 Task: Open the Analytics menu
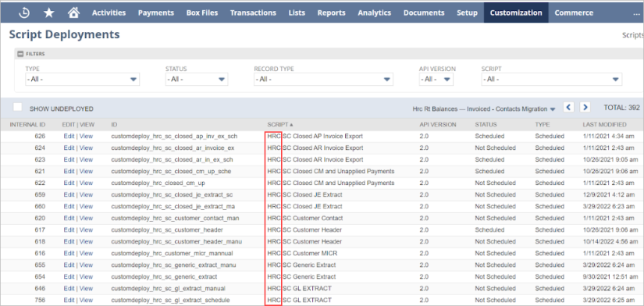coord(375,12)
